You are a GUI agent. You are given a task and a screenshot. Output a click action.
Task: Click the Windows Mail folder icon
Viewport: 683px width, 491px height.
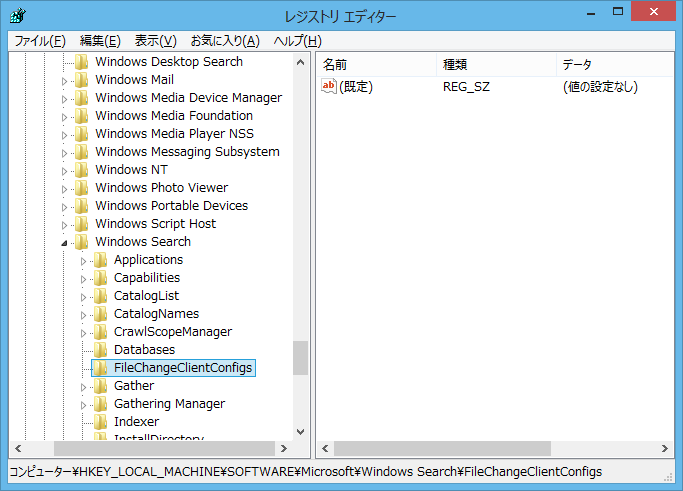pos(81,80)
